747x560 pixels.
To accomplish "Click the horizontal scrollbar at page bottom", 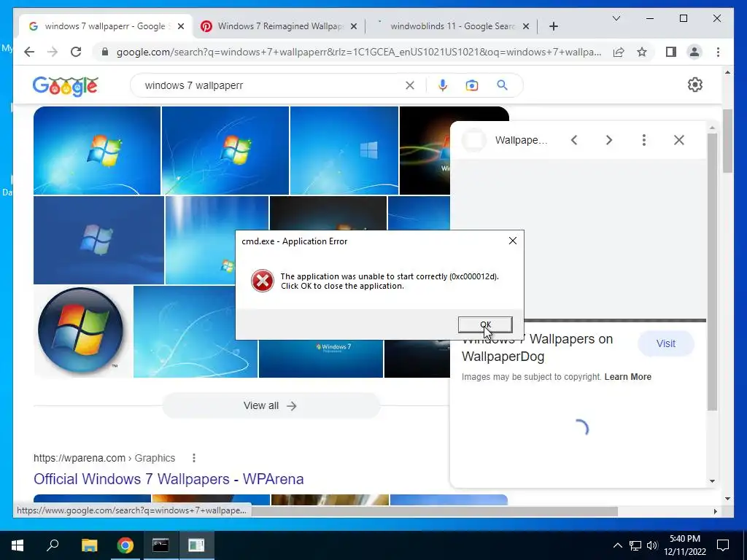I will [x=435, y=511].
